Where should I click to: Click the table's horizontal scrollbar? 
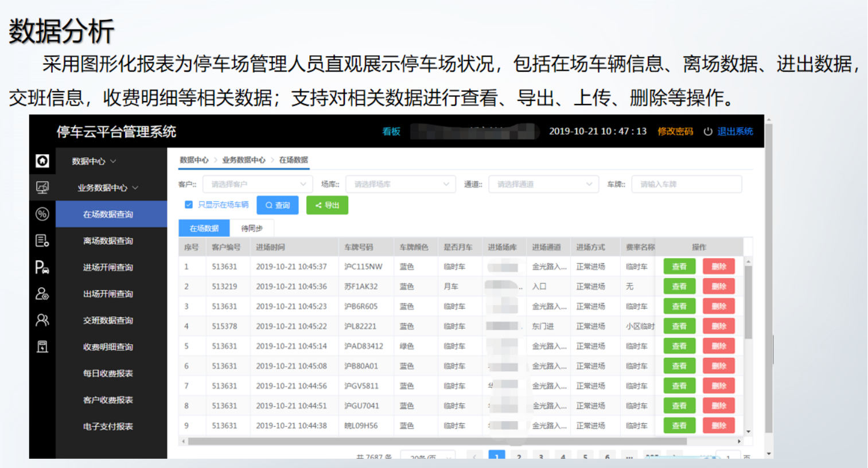tap(436, 442)
